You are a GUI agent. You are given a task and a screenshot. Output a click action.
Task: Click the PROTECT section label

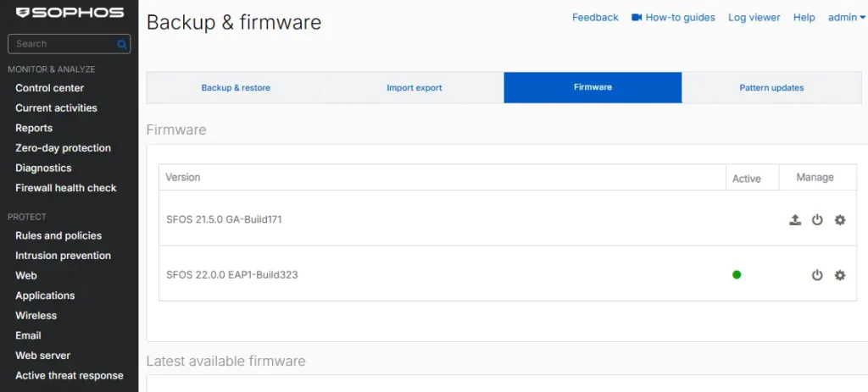(x=27, y=217)
